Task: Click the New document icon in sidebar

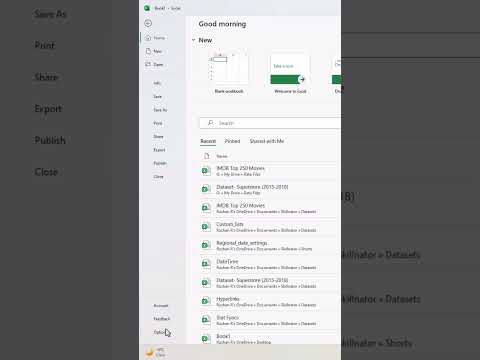Action: pos(148,51)
